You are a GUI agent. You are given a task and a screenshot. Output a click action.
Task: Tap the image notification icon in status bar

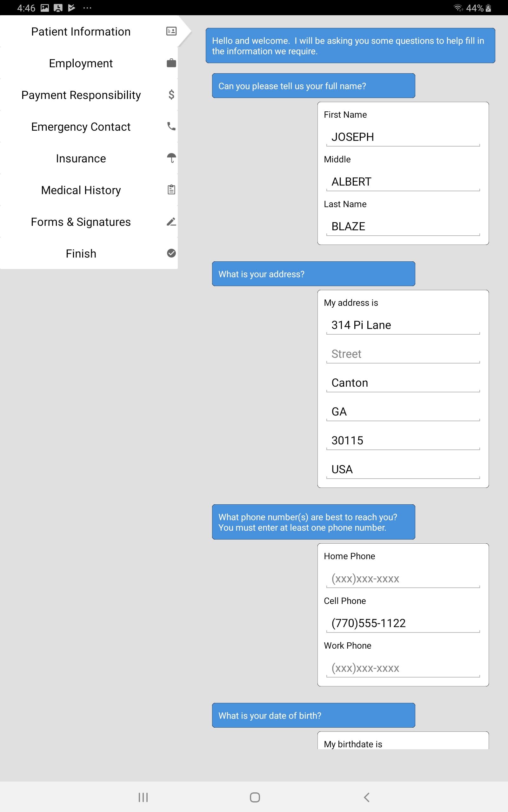pos(45,8)
